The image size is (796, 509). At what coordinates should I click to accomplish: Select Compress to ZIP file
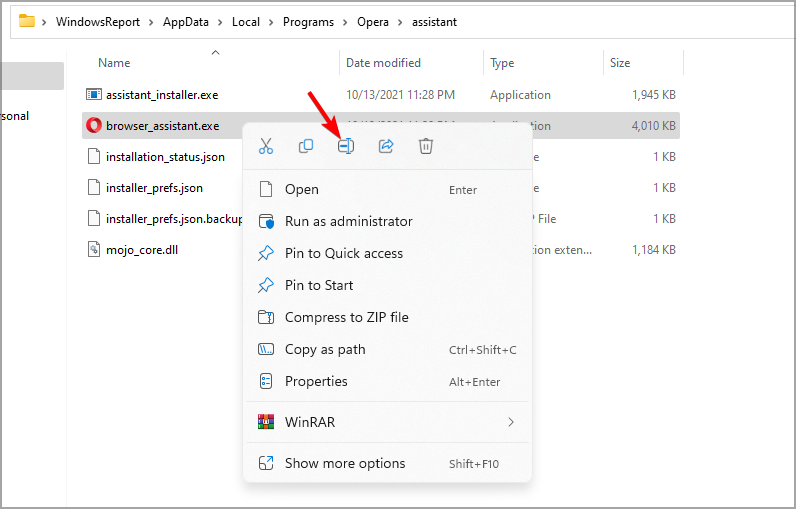click(x=387, y=317)
